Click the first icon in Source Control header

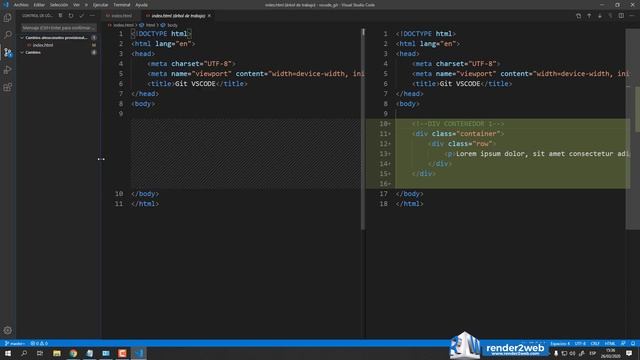60,16
